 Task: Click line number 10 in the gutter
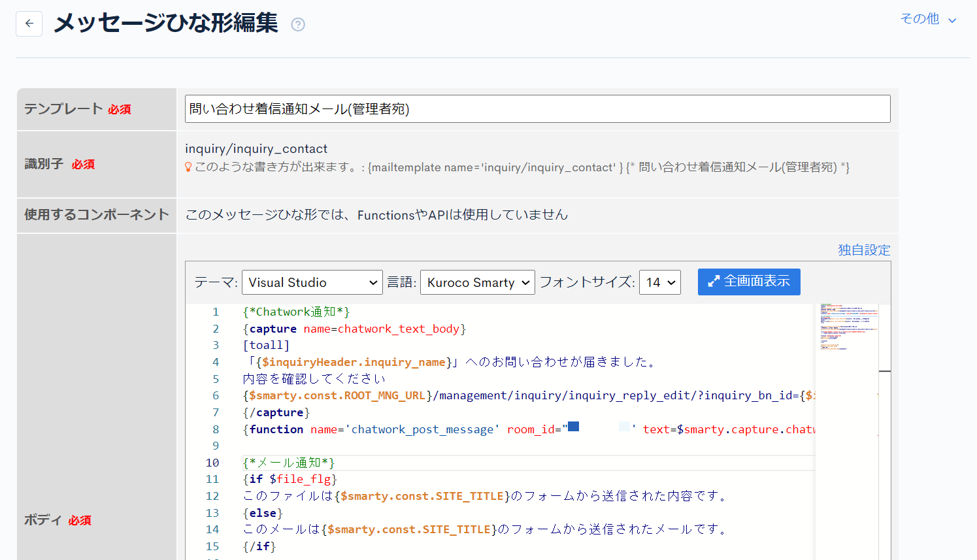point(212,463)
